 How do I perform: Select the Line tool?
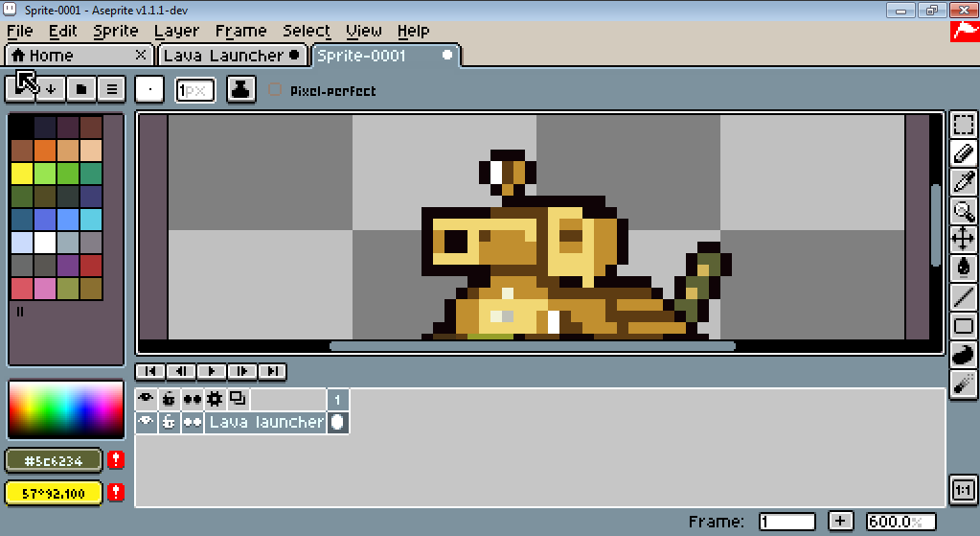[x=963, y=296]
